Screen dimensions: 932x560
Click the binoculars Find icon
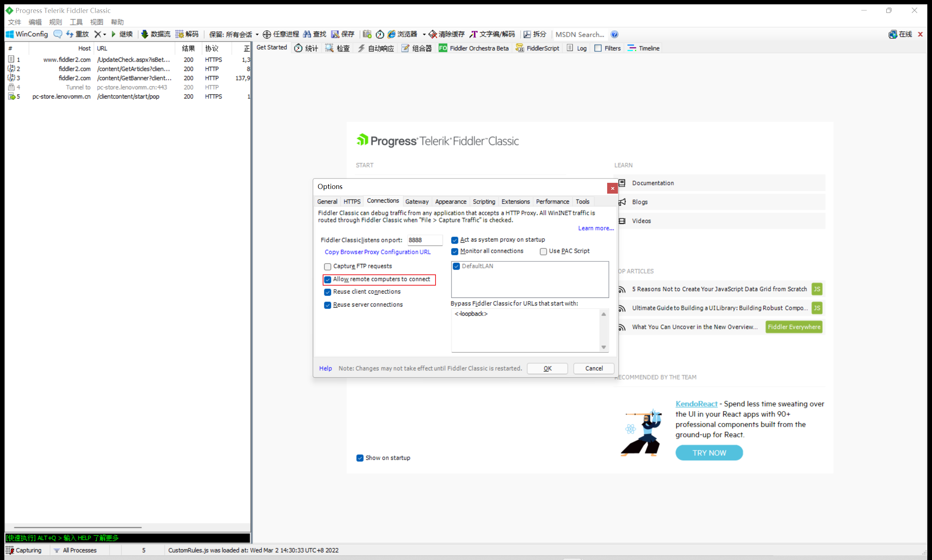click(x=307, y=34)
